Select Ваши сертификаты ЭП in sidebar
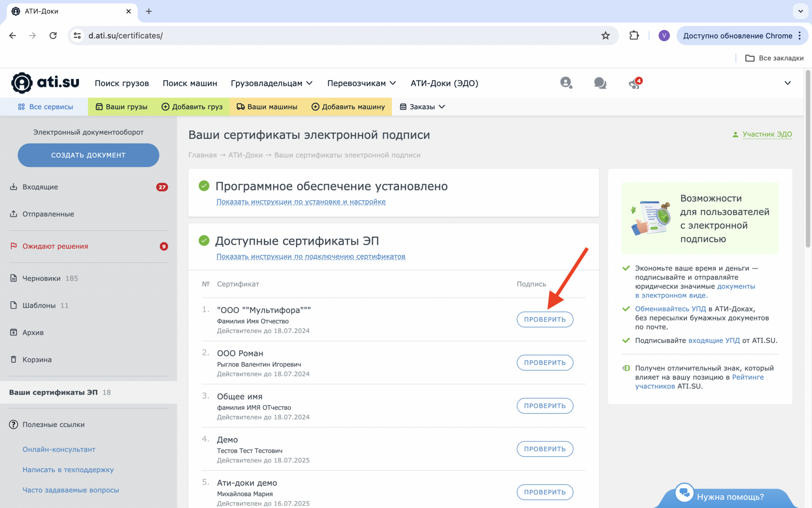Screen dimensions: 812x508 tap(88, 392)
